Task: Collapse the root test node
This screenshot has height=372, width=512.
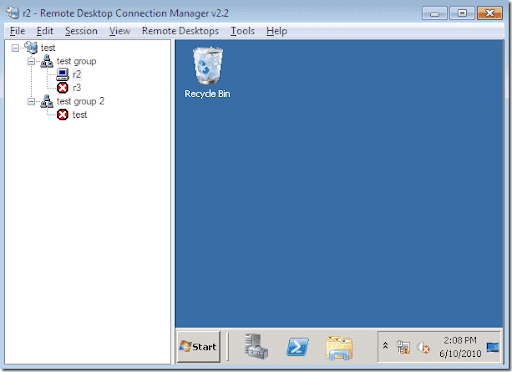Action: [15, 48]
